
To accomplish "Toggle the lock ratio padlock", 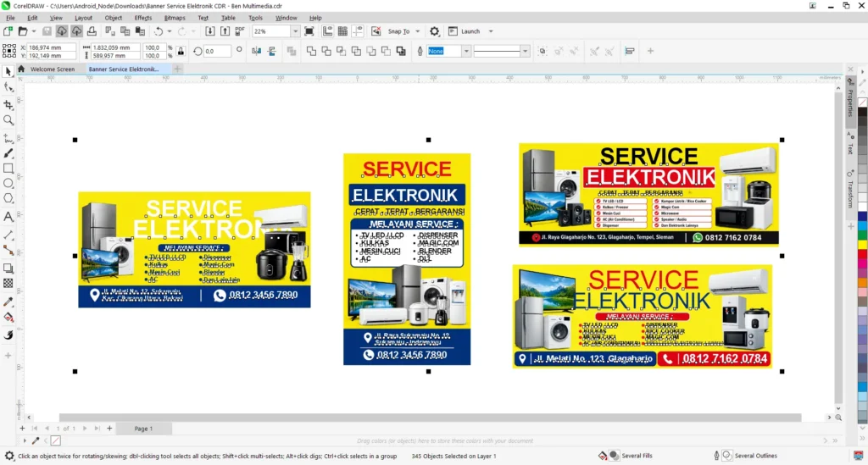I will [x=181, y=52].
